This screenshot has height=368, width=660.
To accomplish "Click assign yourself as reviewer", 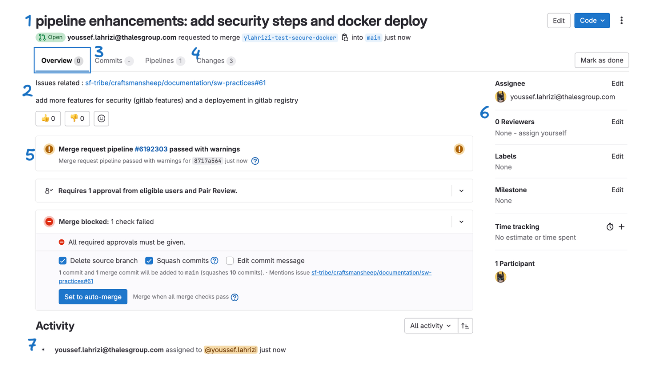I will pyautogui.click(x=542, y=133).
